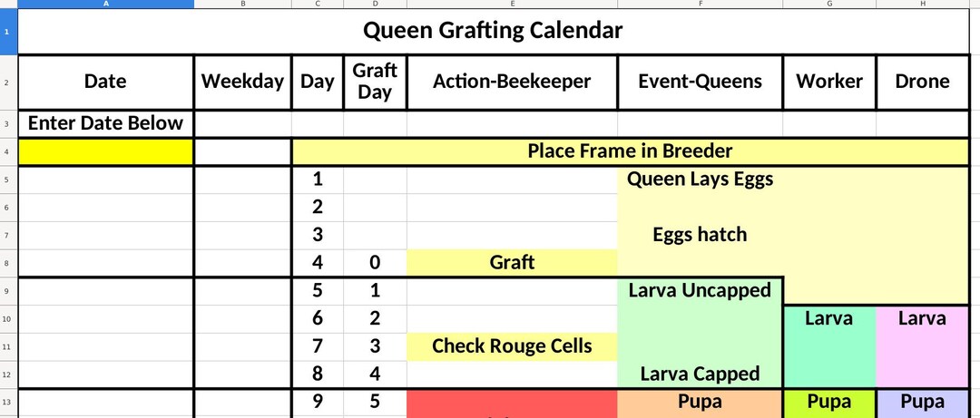Viewport: 980px width, 418px height.
Task: Select column E header
Action: coord(512,4)
